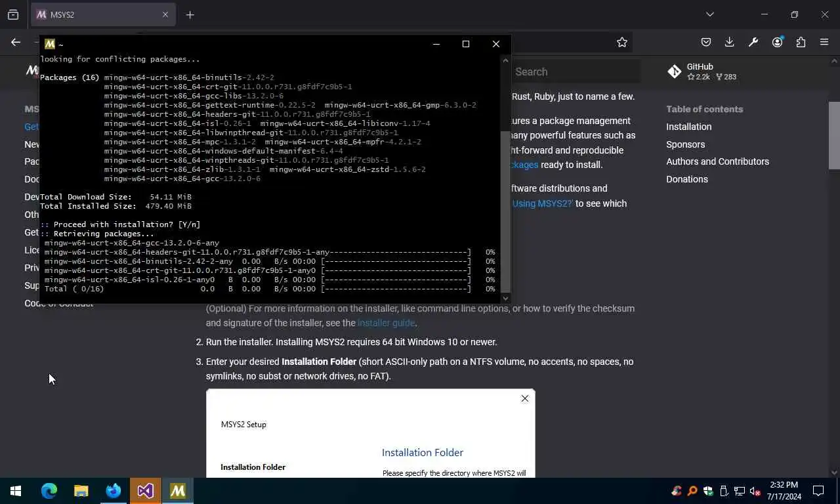This screenshot has height=504, width=840.
Task: Click the 'Total Download Size' line in terminal
Action: pyautogui.click(x=115, y=197)
